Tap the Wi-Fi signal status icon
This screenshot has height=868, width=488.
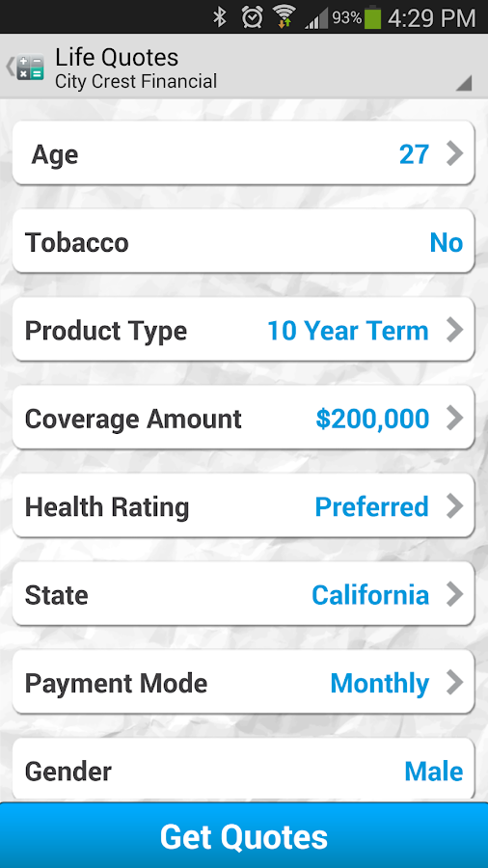pyautogui.click(x=285, y=16)
